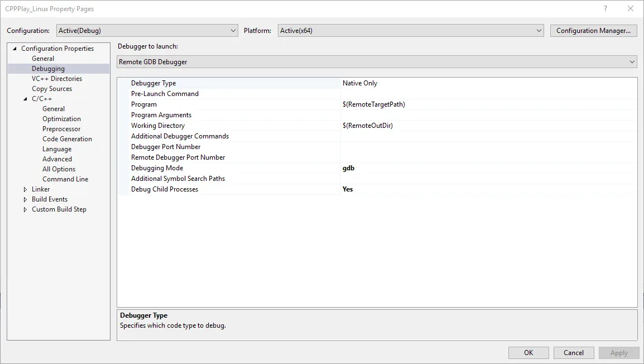
Task: Select VC++ Directories in the tree
Action: pos(57,79)
